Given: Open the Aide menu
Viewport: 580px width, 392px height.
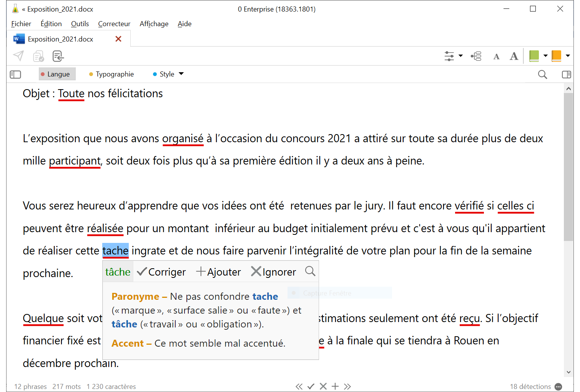Looking at the screenshot, I should tap(184, 24).
